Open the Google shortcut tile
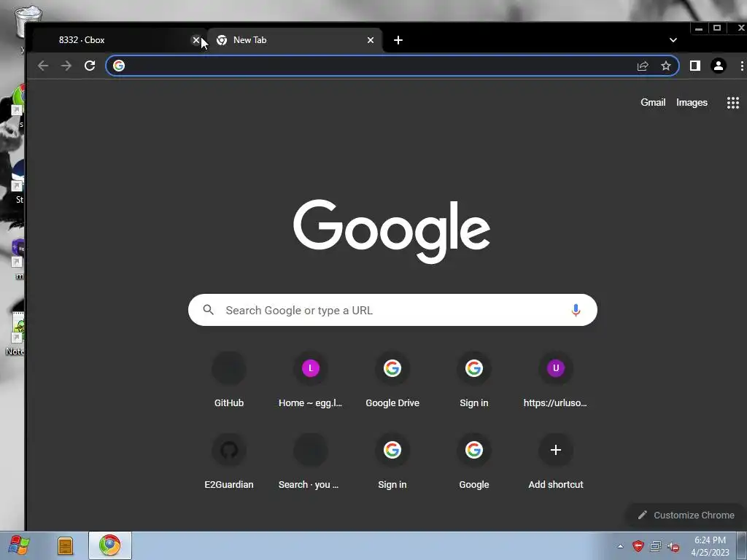The width and height of the screenshot is (747, 560). coord(474,462)
